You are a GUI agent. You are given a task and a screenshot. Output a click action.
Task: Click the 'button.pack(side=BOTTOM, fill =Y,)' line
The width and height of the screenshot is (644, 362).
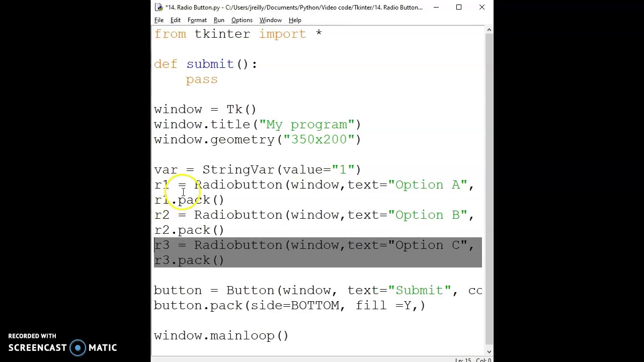click(x=289, y=306)
